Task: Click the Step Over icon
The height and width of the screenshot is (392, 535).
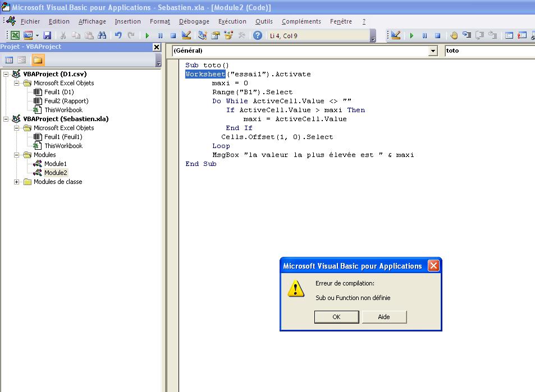Action: point(480,35)
